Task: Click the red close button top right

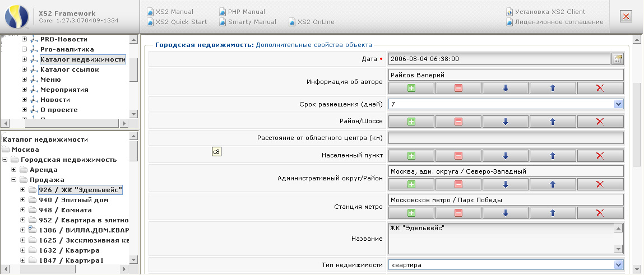Action: tap(626, 16)
